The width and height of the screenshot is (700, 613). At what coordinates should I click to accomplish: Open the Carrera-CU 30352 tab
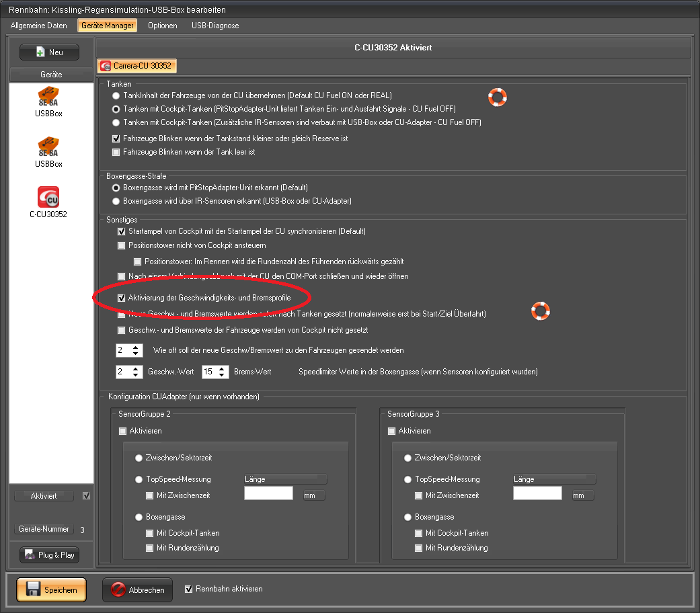click(137, 66)
